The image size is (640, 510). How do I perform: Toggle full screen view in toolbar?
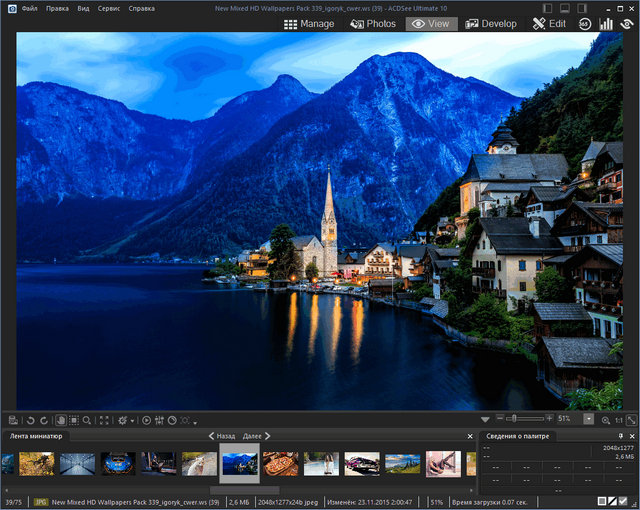pos(105,421)
